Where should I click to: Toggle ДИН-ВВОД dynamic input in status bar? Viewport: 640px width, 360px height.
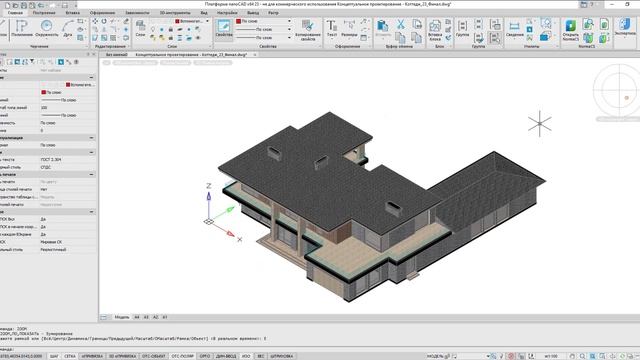coord(226,356)
